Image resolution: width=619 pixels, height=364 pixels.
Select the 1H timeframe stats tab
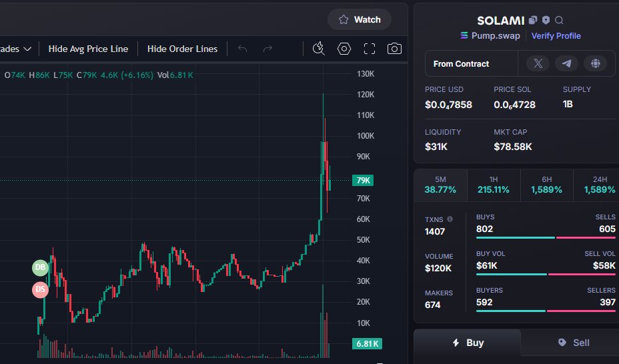494,185
